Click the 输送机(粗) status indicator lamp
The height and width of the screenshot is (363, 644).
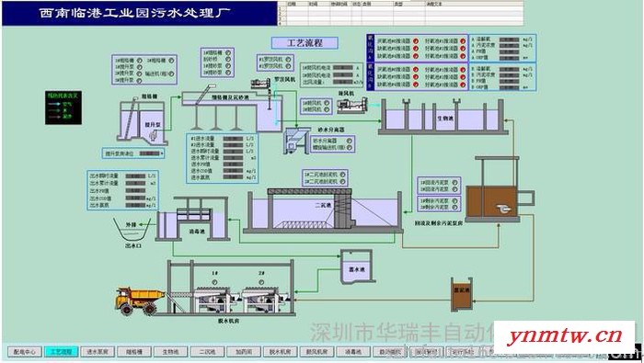tap(171, 74)
